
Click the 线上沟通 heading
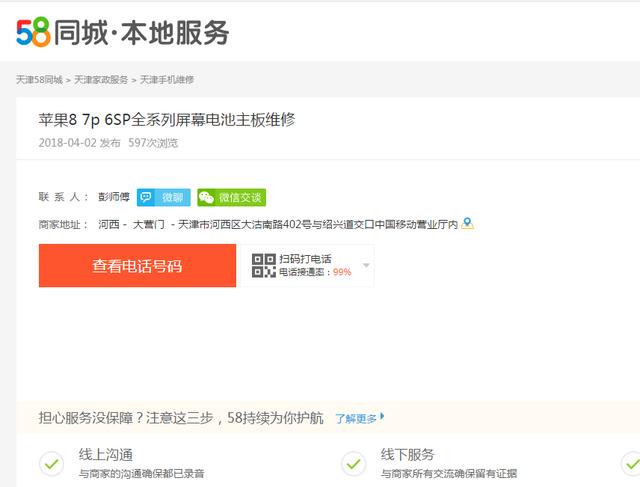106,454
